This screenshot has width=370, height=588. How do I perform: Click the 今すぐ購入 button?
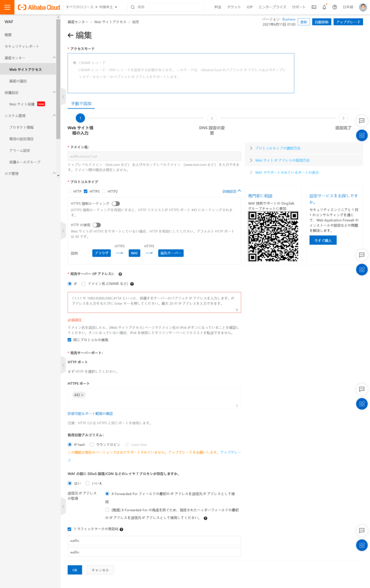323,240
